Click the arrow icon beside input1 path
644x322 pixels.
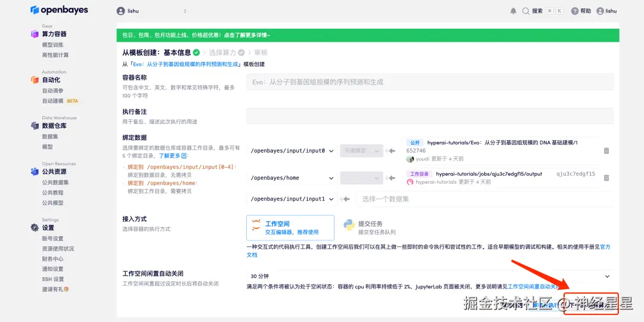pyautogui.click(x=345, y=199)
